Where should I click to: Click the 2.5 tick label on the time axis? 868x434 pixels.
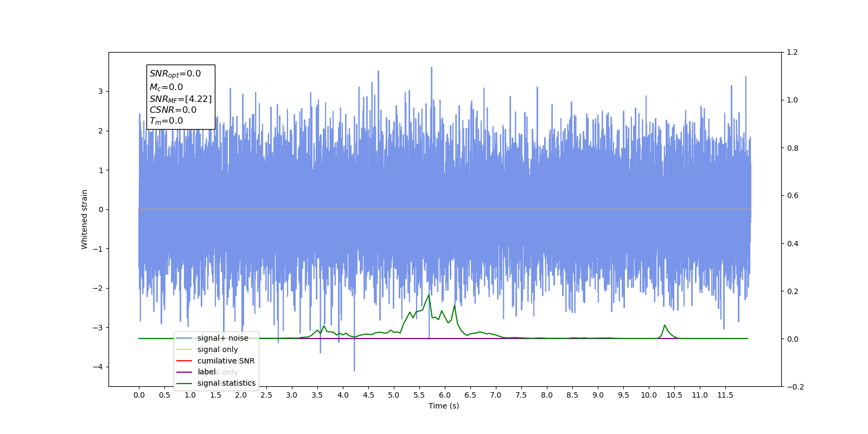[266, 395]
